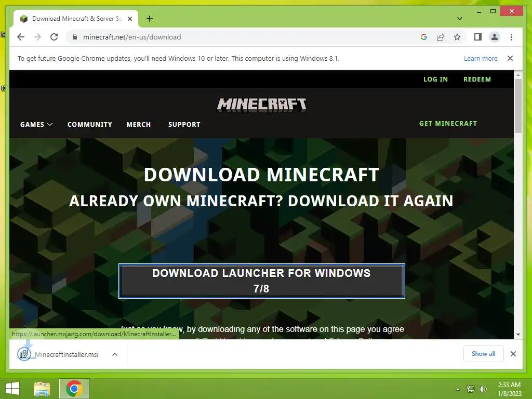This screenshot has height=399, width=532.
Task: Click the REDEEM link
Action: [x=477, y=79]
